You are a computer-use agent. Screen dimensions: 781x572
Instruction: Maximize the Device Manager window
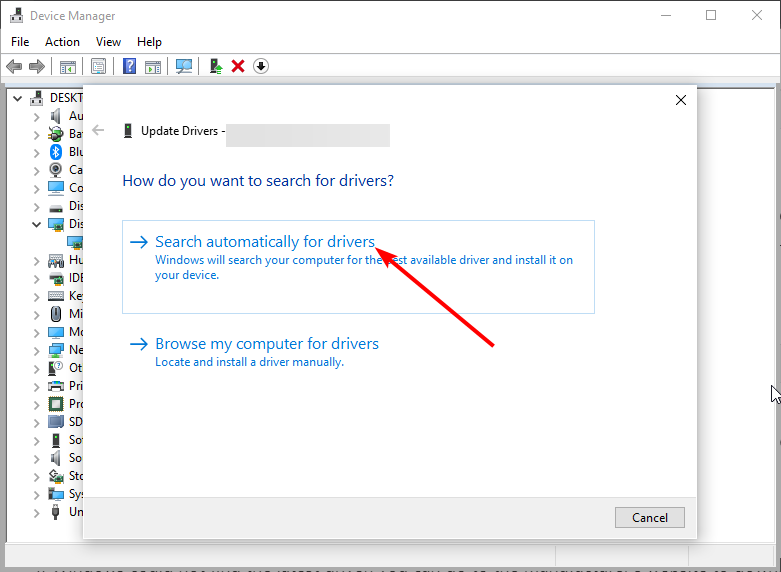(711, 15)
